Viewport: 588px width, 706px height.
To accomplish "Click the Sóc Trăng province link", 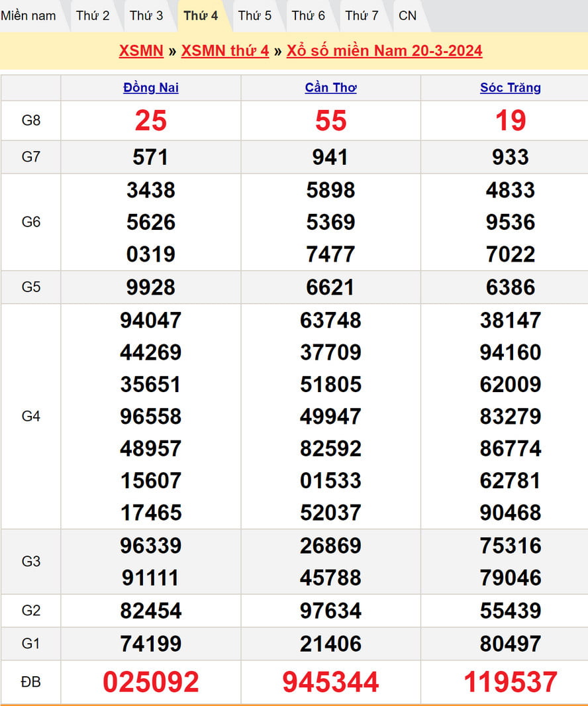I will pos(511,87).
